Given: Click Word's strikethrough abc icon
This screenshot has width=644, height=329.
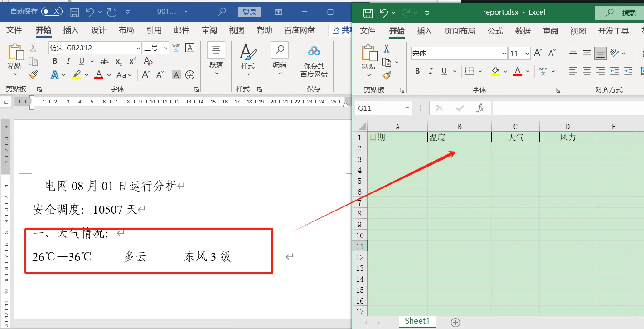Looking at the screenshot, I should (104, 61).
